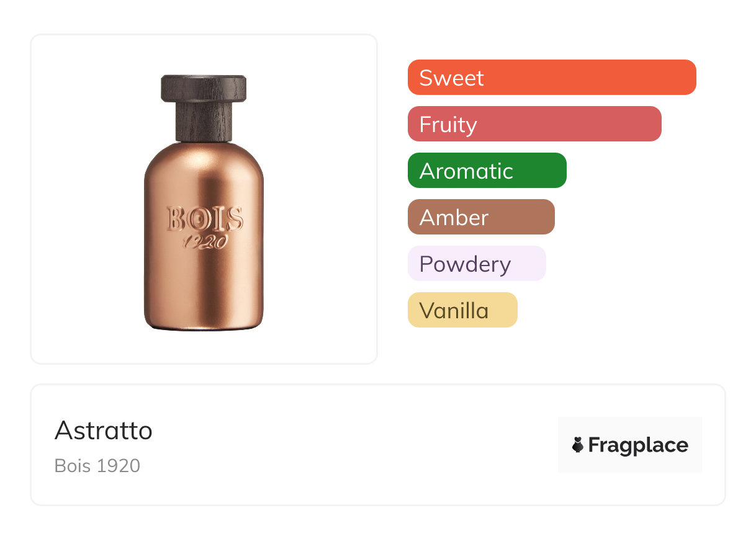Screen dimensions: 756x536
Task: Click the embossed BOIS lettering on the bottle
Action: point(204,218)
